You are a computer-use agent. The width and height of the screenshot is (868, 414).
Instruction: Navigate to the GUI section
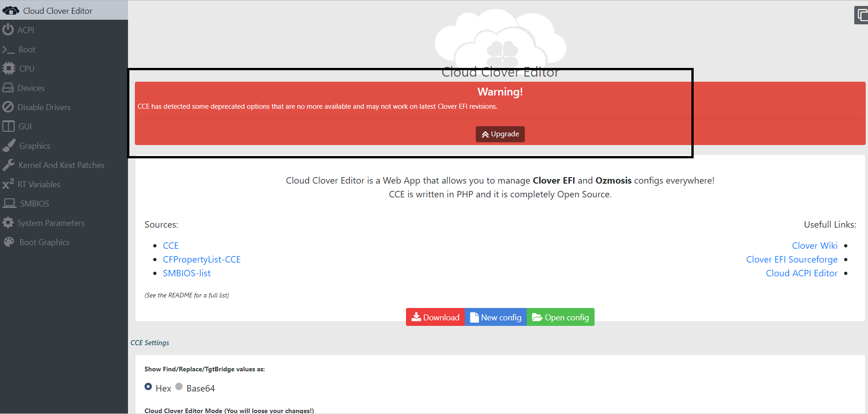coord(64,126)
